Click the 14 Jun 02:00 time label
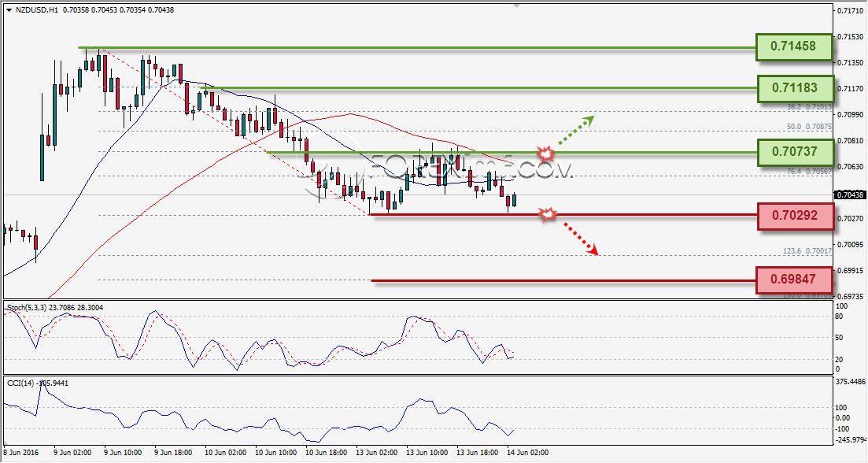The width and height of the screenshot is (868, 463). point(527,453)
